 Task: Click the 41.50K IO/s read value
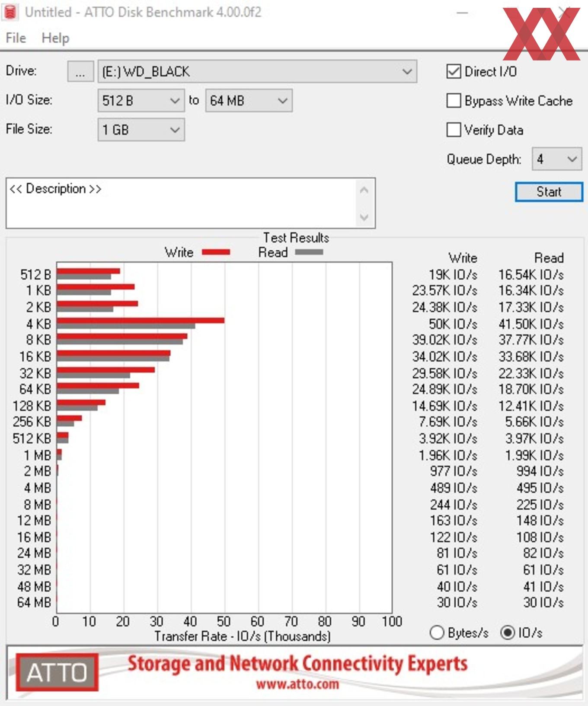click(x=531, y=324)
